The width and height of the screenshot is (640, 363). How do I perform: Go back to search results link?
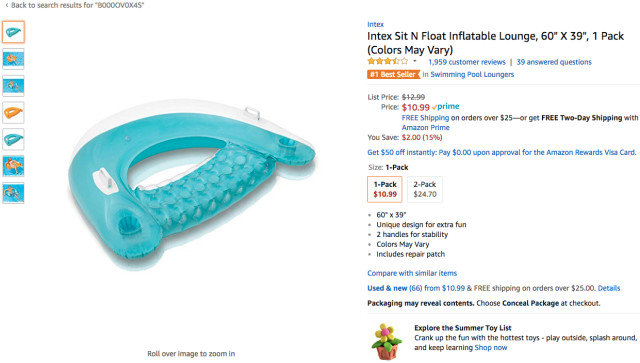pyautogui.click(x=75, y=5)
